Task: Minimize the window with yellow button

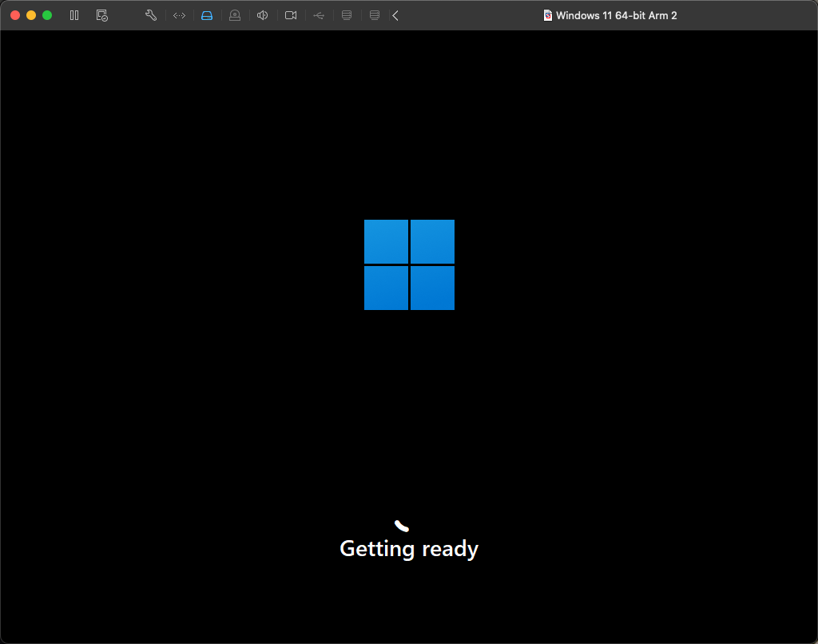Action: coord(31,16)
